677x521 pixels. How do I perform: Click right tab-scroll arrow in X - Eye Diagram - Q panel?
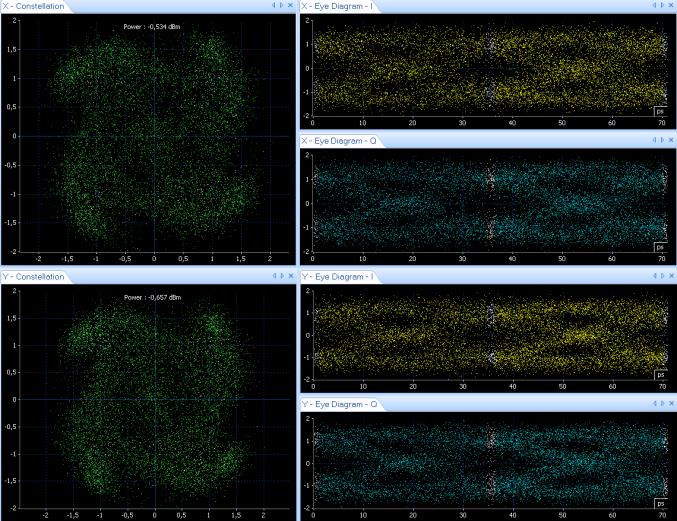(663, 140)
